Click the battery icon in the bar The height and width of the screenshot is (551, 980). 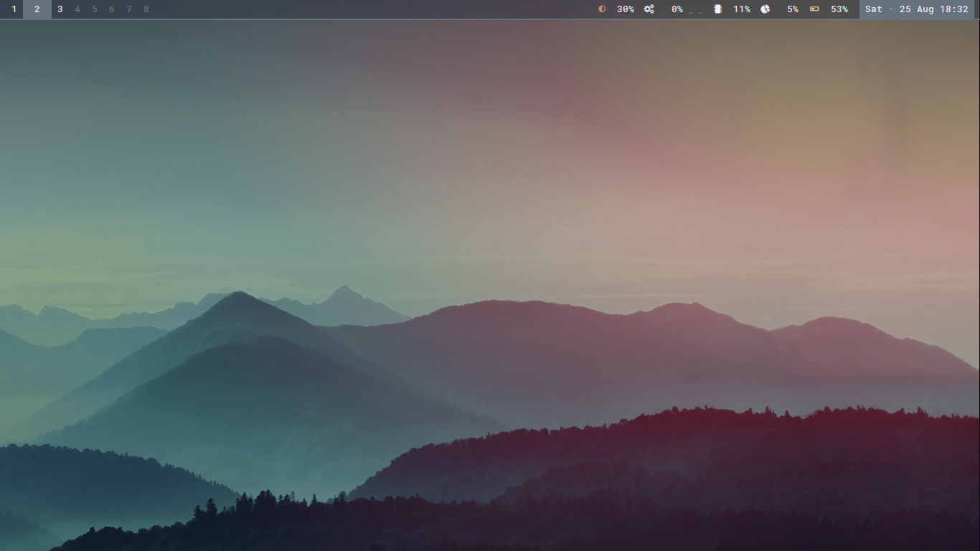click(814, 9)
